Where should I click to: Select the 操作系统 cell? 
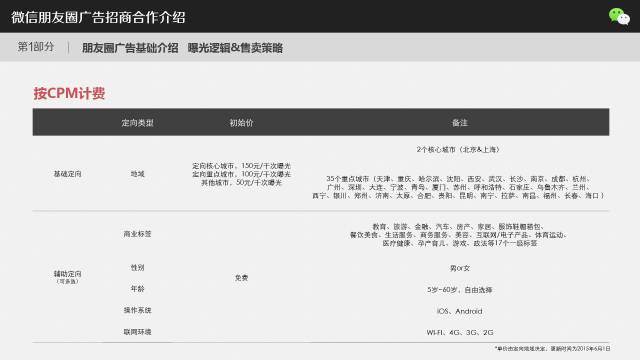click(138, 310)
